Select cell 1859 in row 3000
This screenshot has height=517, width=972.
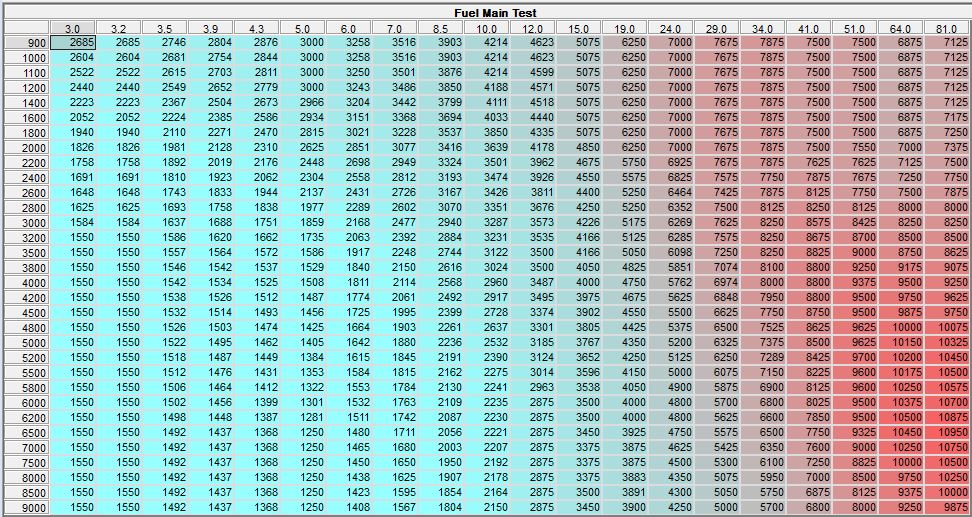pos(303,222)
